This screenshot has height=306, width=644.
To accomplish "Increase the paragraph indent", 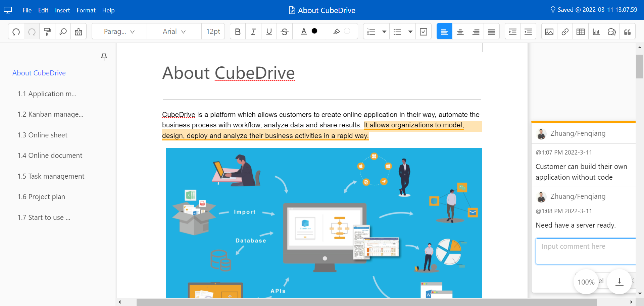I will click(x=512, y=32).
